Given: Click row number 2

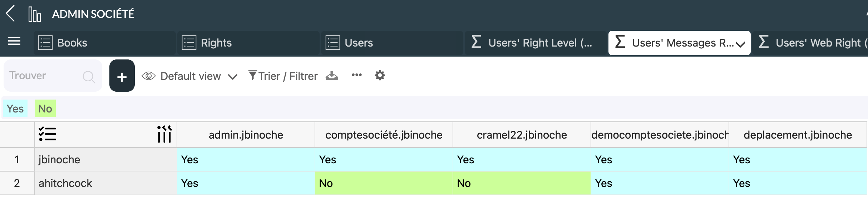Looking at the screenshot, I should pos(17,183).
